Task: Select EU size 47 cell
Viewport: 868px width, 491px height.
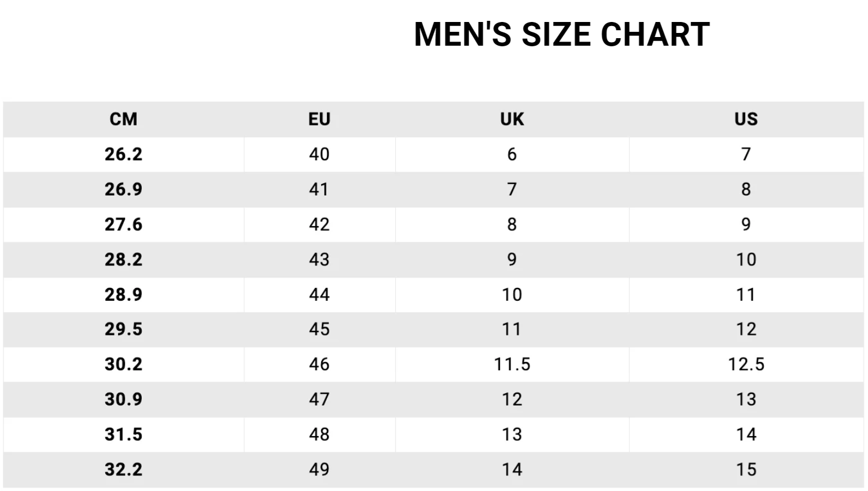Action: [x=319, y=399]
